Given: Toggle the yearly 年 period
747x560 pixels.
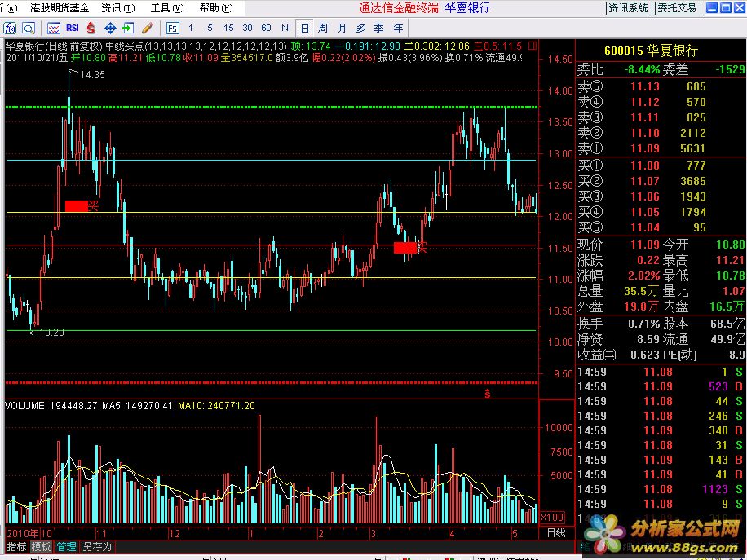Looking at the screenshot, I should (x=398, y=28).
